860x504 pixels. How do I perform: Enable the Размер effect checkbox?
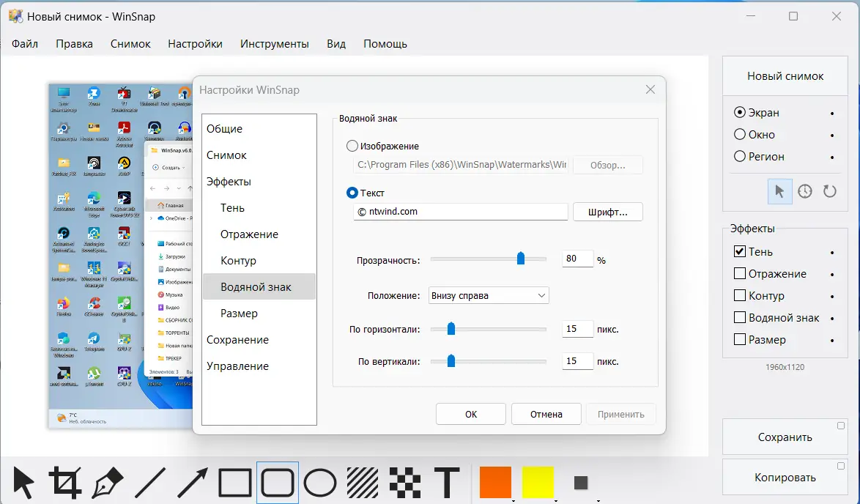pos(739,339)
